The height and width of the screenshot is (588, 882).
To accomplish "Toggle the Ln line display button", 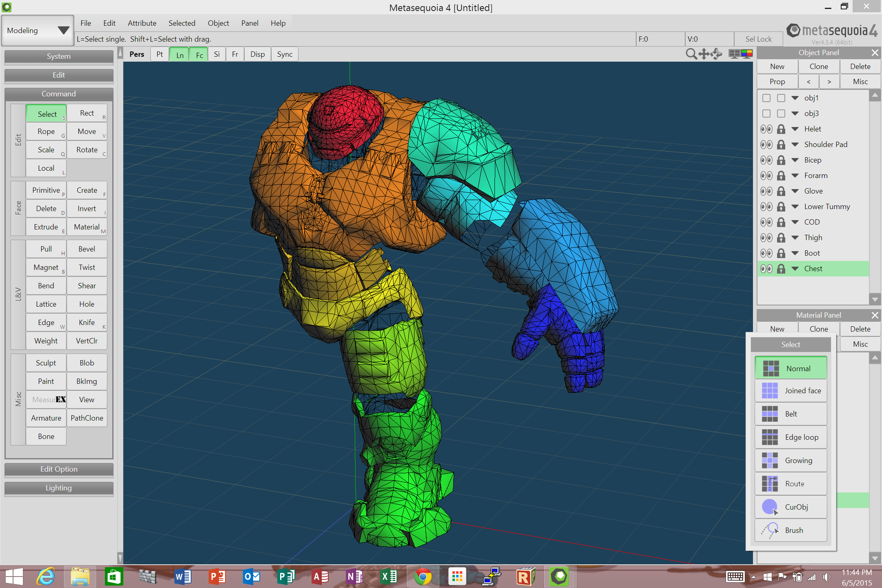I will pos(180,55).
